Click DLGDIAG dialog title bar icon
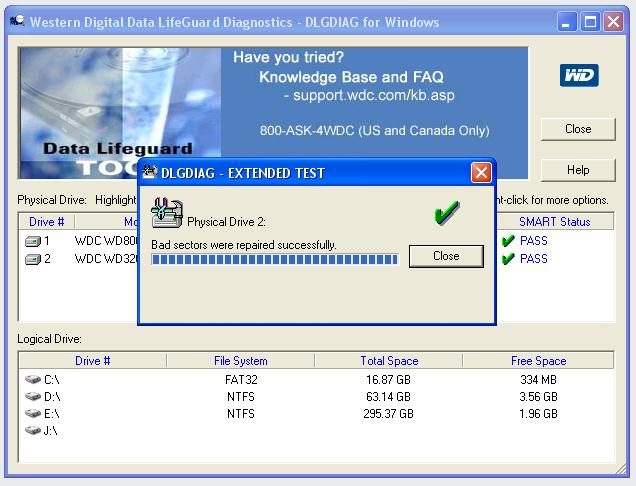This screenshot has height=486, width=636. tap(150, 172)
